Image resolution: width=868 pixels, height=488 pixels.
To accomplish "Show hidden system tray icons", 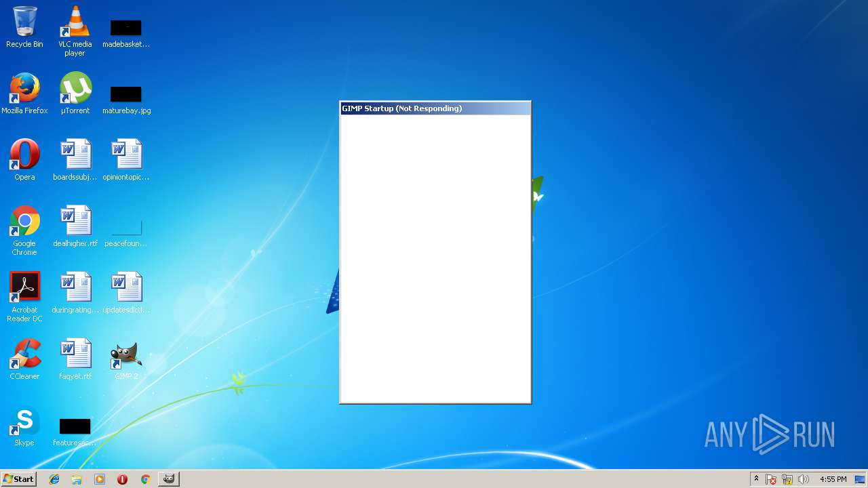I will [756, 479].
